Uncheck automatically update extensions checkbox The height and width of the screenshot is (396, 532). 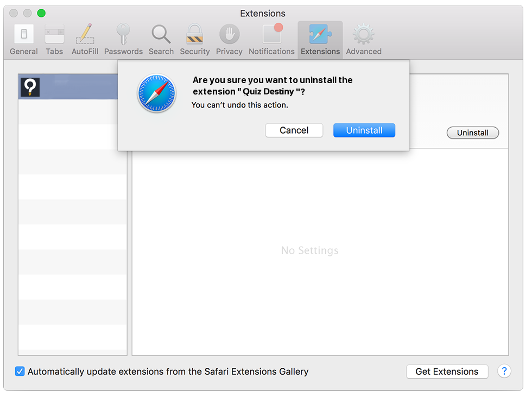(20, 371)
